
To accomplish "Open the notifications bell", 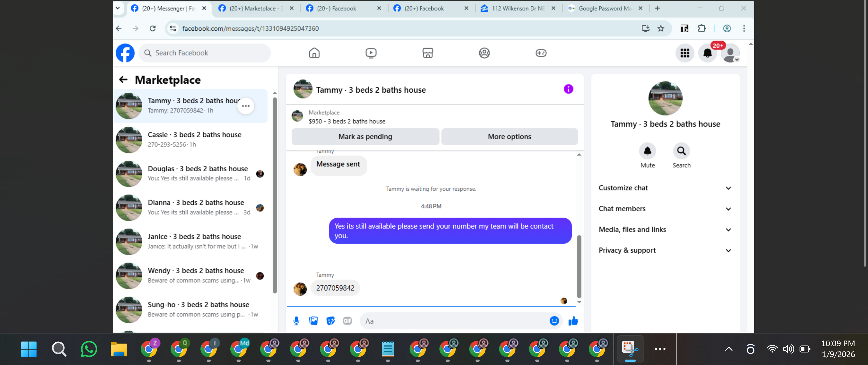I will [707, 53].
